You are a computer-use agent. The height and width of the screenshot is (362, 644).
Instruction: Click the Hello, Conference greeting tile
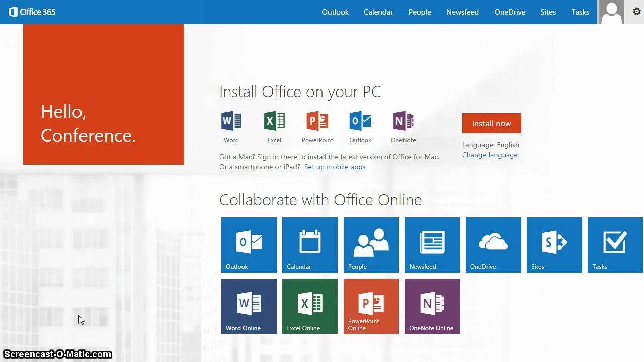104,95
